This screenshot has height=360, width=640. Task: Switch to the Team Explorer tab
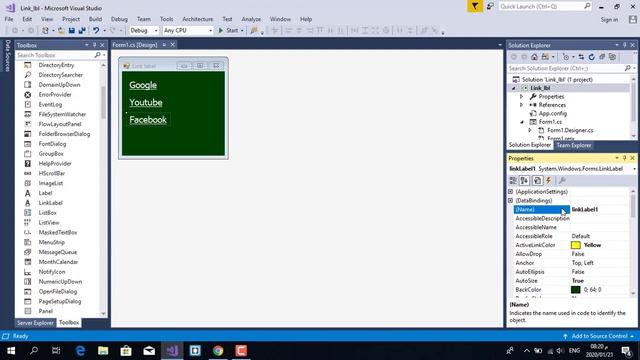[x=574, y=145]
